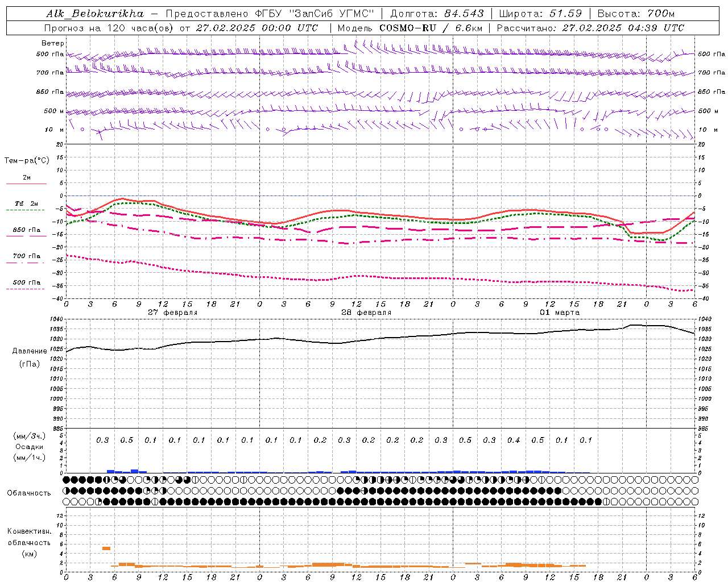Click the 700 гПа temperature legend entry
Screen dimensions: 728x582
27,256
